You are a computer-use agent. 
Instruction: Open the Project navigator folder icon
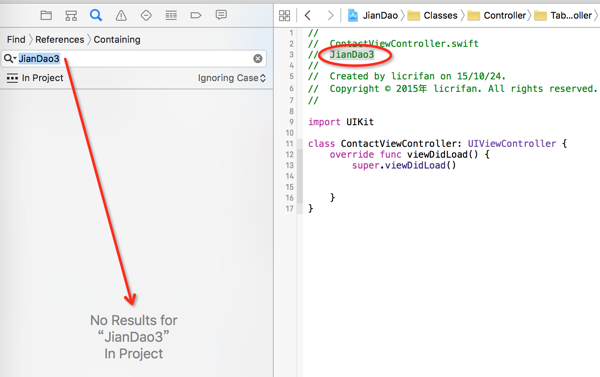tap(46, 15)
